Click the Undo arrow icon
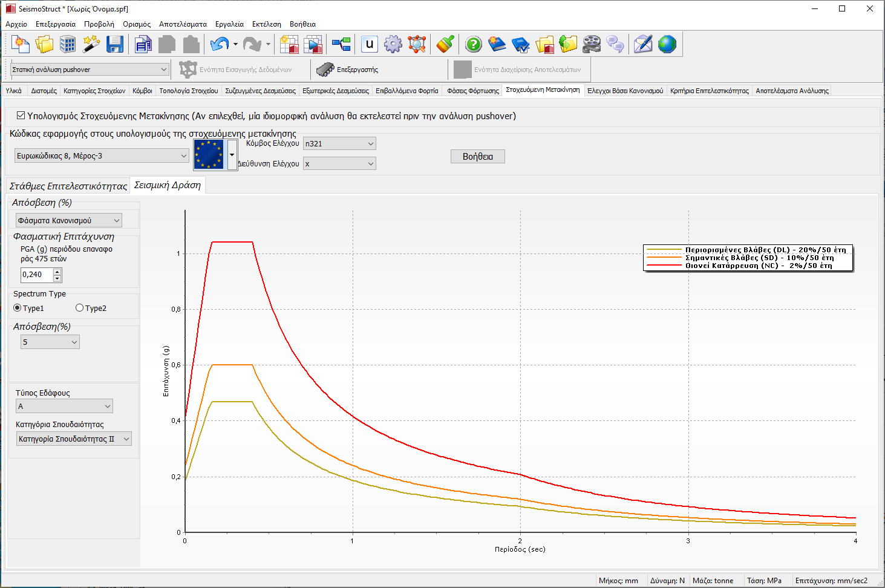Image resolution: width=885 pixels, height=588 pixels. coord(219,44)
